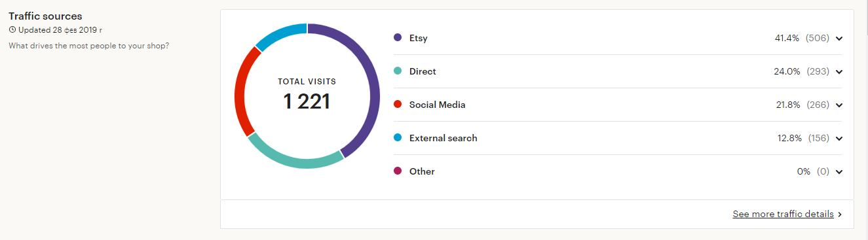The width and height of the screenshot is (868, 240).
Task: Click the Traffic sources heading
Action: [45, 16]
